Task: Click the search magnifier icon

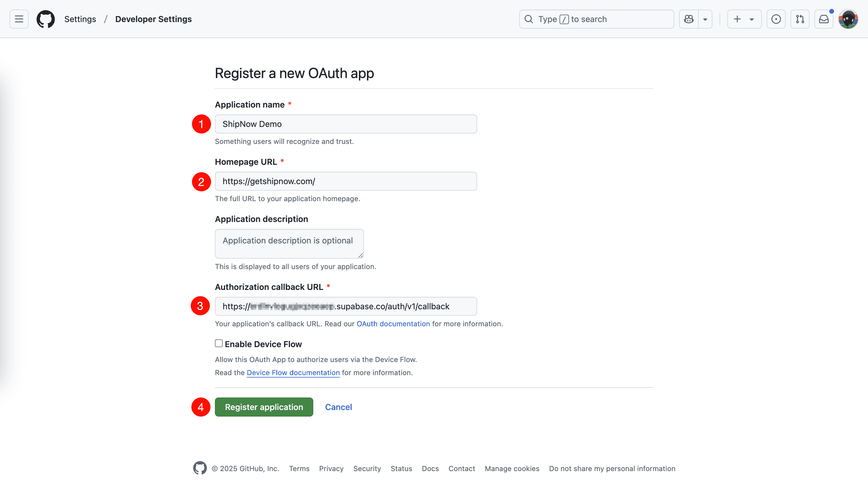Action: (528, 19)
